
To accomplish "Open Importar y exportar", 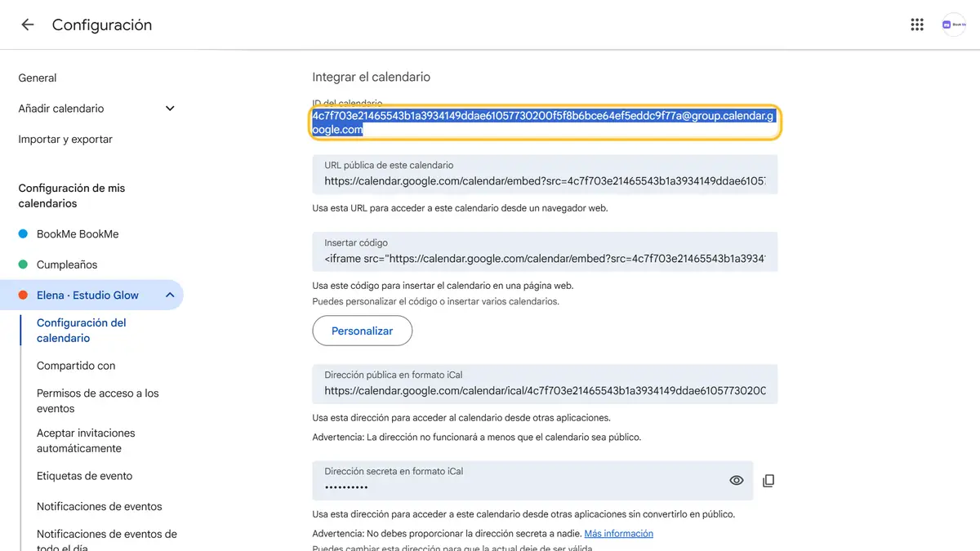I will click(65, 140).
